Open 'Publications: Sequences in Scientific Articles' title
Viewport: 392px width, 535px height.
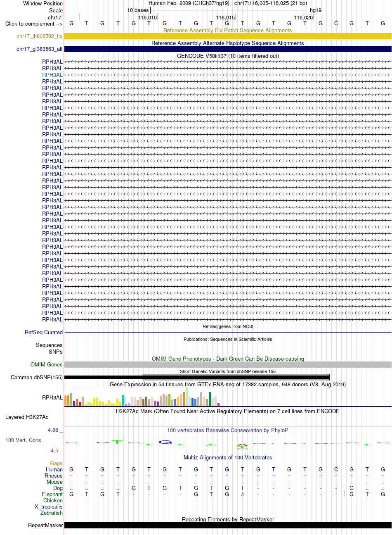pos(228,339)
